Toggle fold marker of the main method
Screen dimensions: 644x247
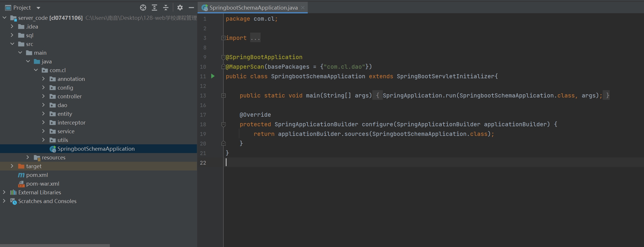(223, 95)
